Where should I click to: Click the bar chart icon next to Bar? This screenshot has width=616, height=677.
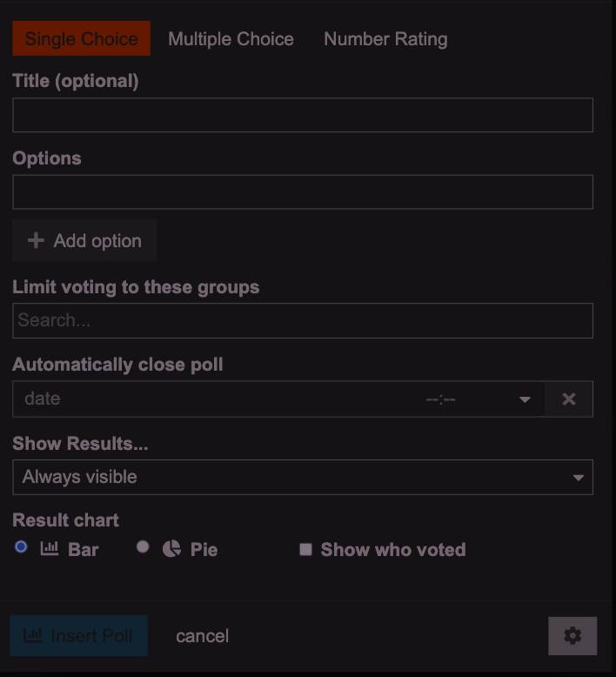tap(50, 549)
